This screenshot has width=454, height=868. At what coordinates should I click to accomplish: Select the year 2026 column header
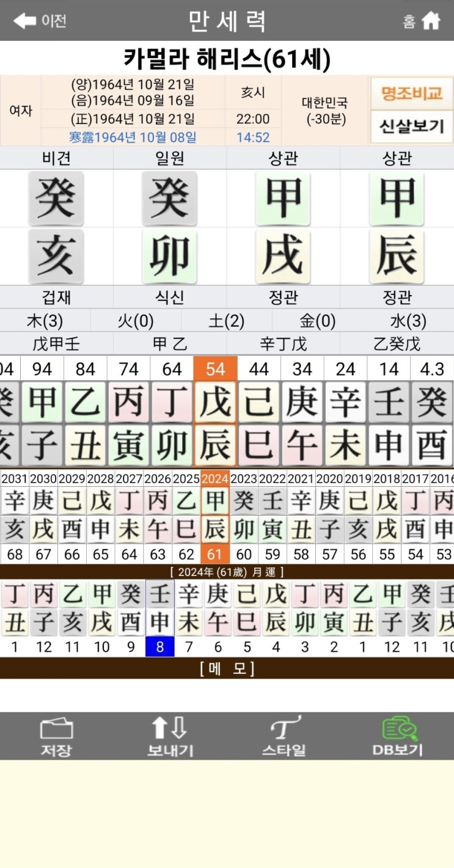click(158, 478)
